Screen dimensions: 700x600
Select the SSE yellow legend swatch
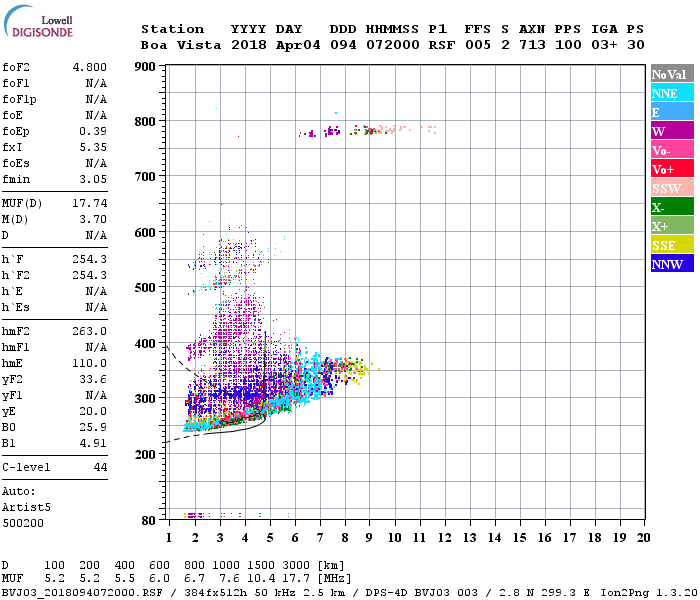click(672, 245)
